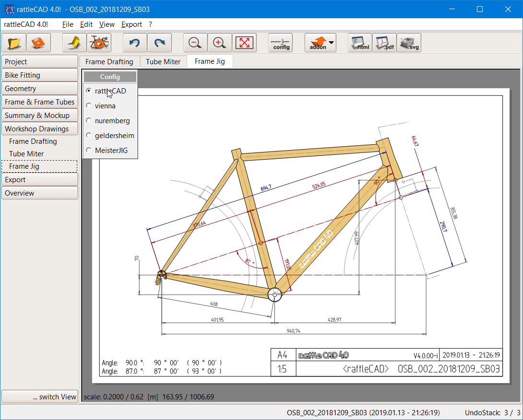The width and height of the screenshot is (523, 420).
Task: Click the 1:5 scale in title block
Action: click(x=282, y=369)
